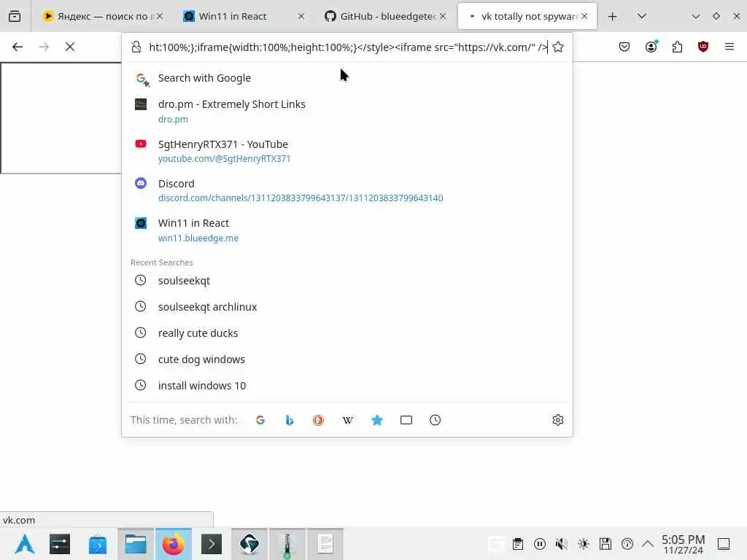Unmute audio volume tray icon
This screenshot has height=560, width=747.
562,544
